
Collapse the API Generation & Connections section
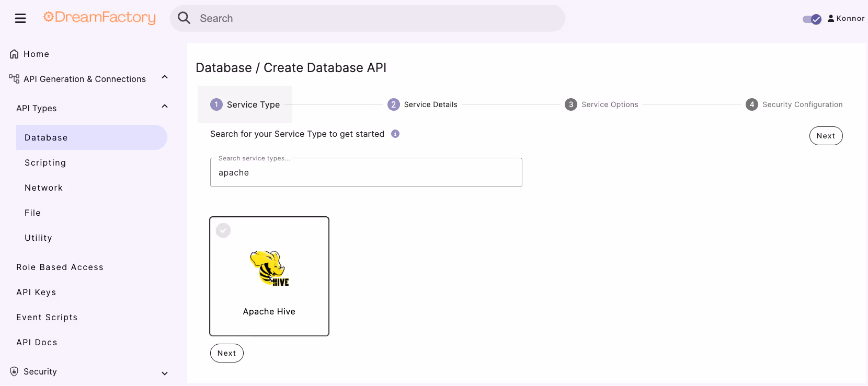tap(165, 77)
